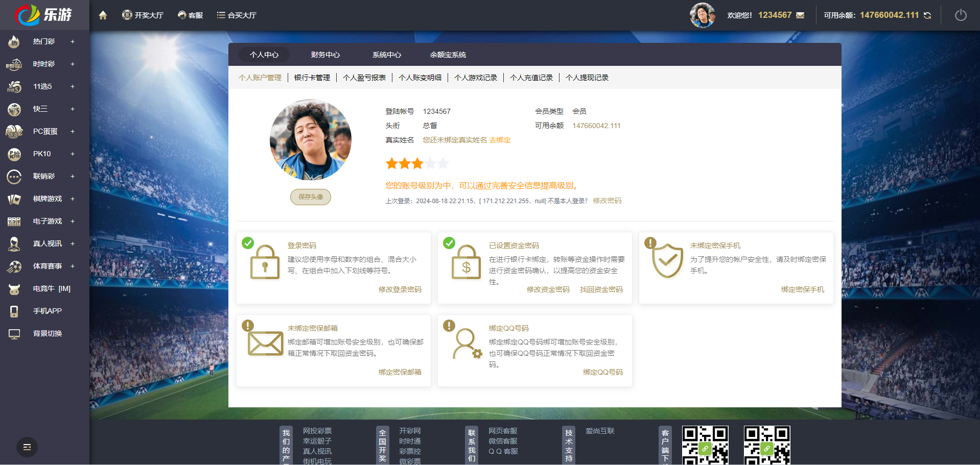Click 找回资金密码 link
Image resolution: width=980 pixels, height=465 pixels.
pyautogui.click(x=601, y=289)
